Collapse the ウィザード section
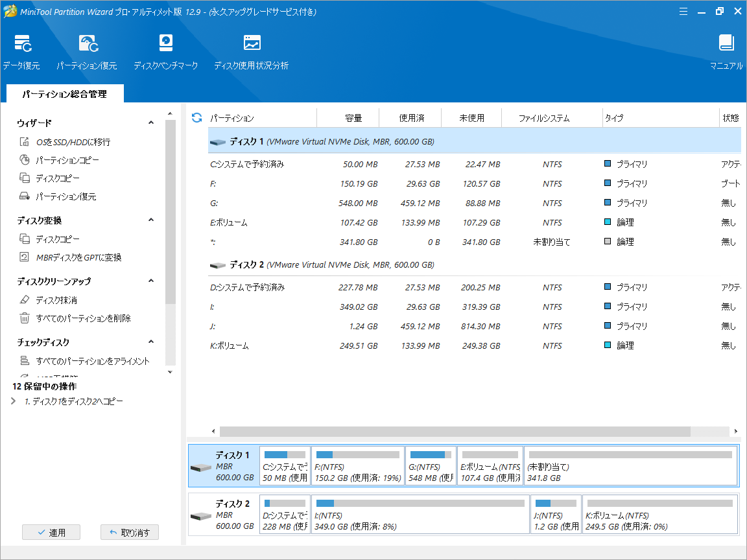Image resolution: width=747 pixels, height=560 pixels. click(x=151, y=123)
